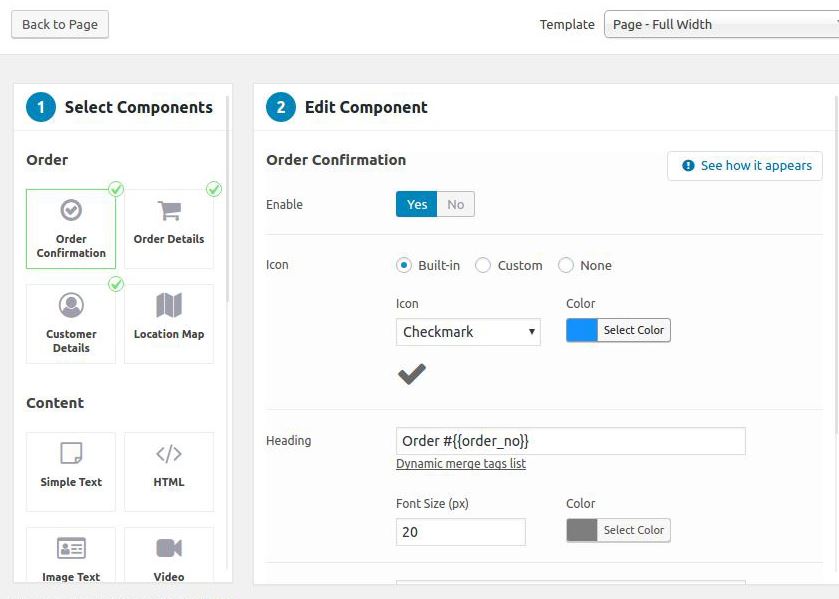
Task: Select the Simple Text note icon
Action: tap(71, 453)
